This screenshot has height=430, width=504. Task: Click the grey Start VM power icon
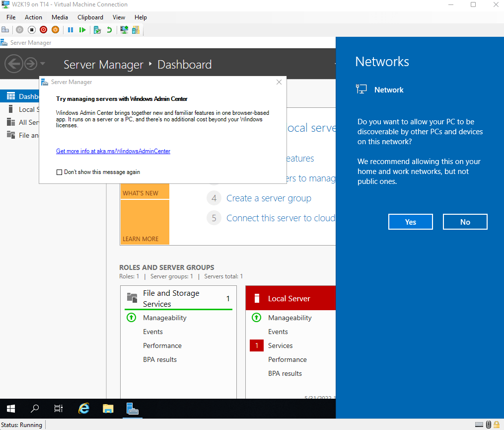click(19, 30)
